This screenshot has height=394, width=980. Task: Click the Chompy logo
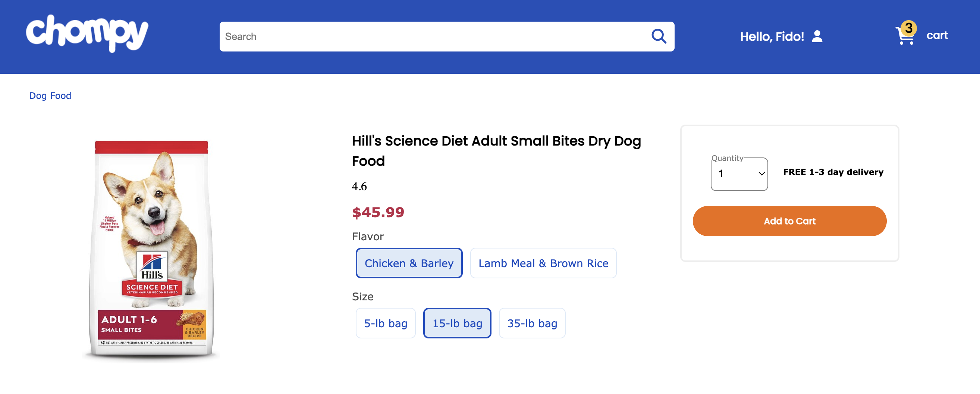87,34
